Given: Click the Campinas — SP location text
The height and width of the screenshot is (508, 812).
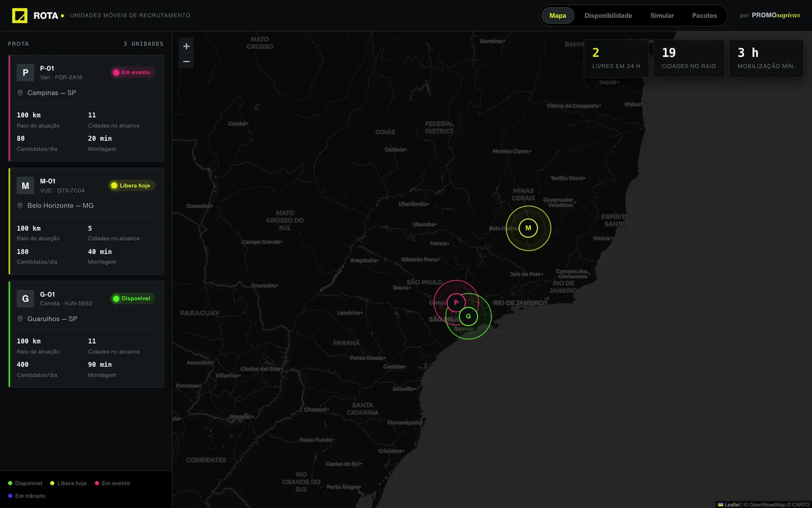Looking at the screenshot, I should [52, 93].
